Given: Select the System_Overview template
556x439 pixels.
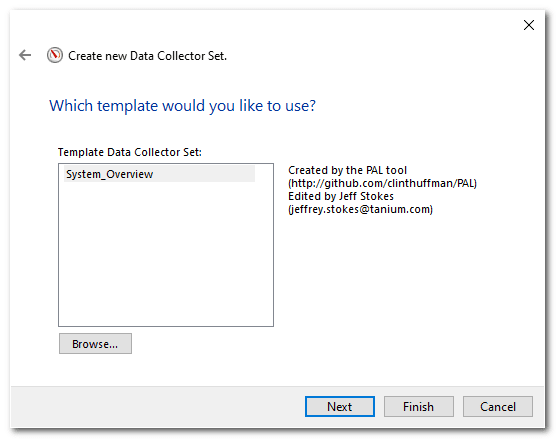Looking at the screenshot, I should [159, 174].
